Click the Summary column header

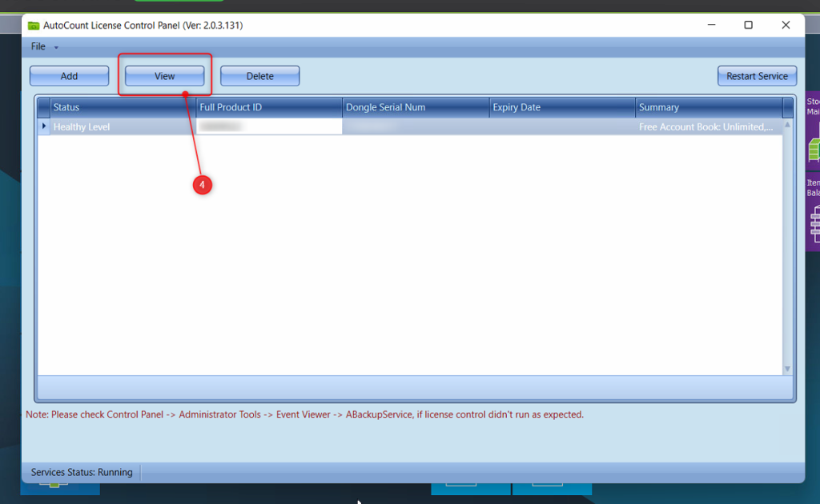(708, 107)
